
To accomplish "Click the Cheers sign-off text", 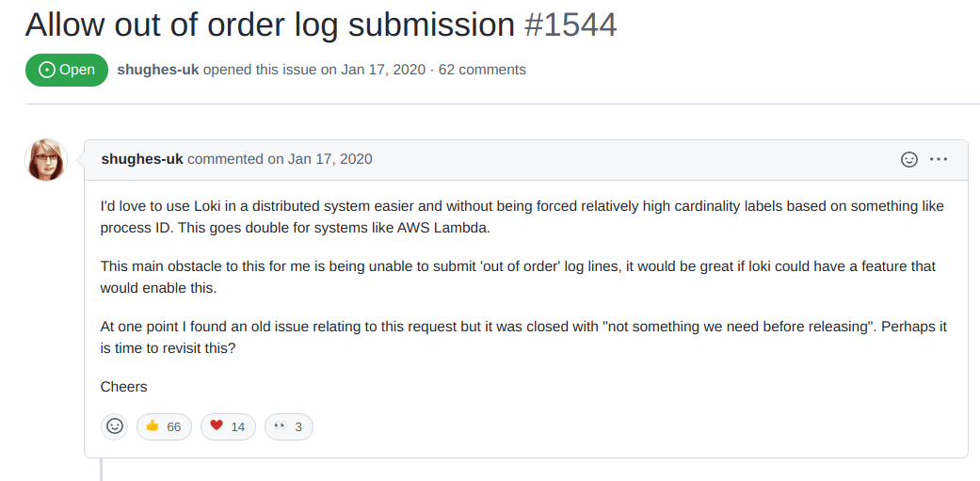I will coord(124,386).
